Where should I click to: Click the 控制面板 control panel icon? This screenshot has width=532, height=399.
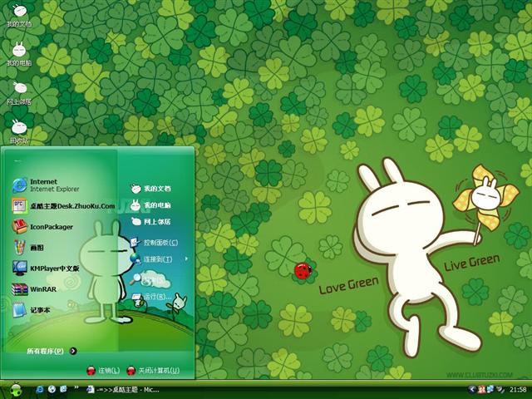[x=135, y=242]
